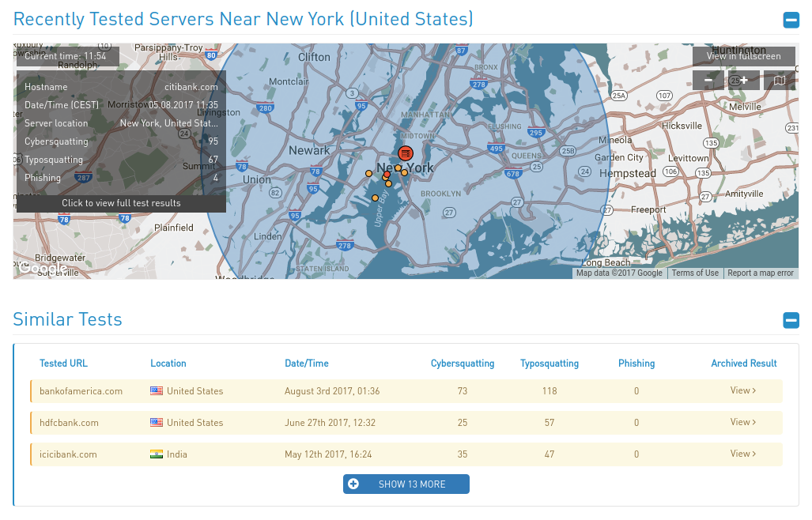Click August 3rd 2017, 01:36 date cell
Image resolution: width=812 pixels, height=520 pixels.
click(x=332, y=391)
